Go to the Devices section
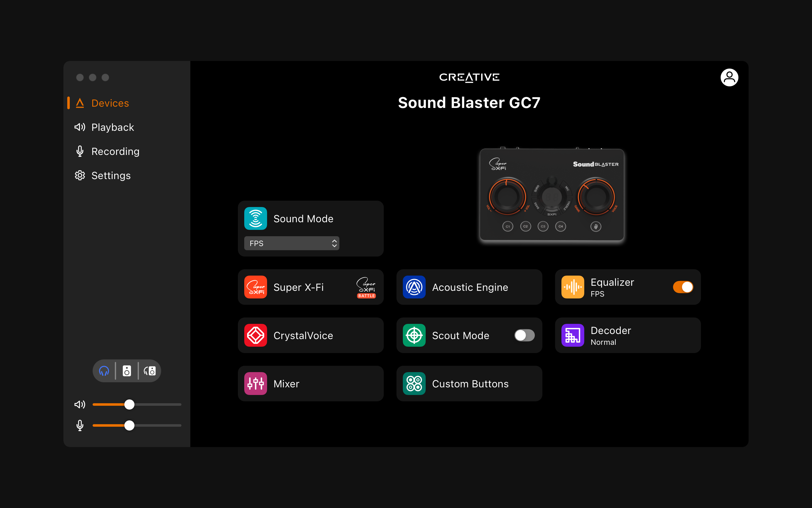The width and height of the screenshot is (812, 508). 110,103
